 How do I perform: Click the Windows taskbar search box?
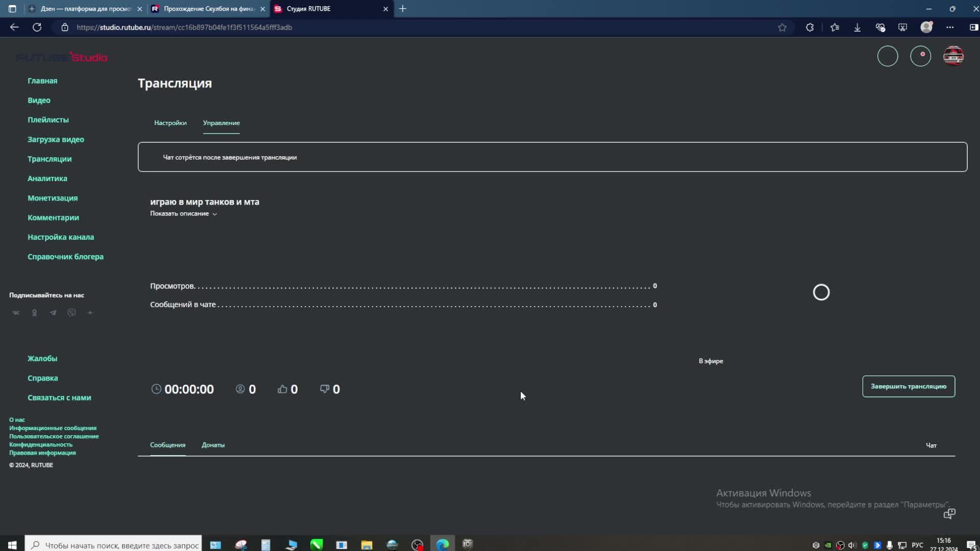pyautogui.click(x=121, y=545)
